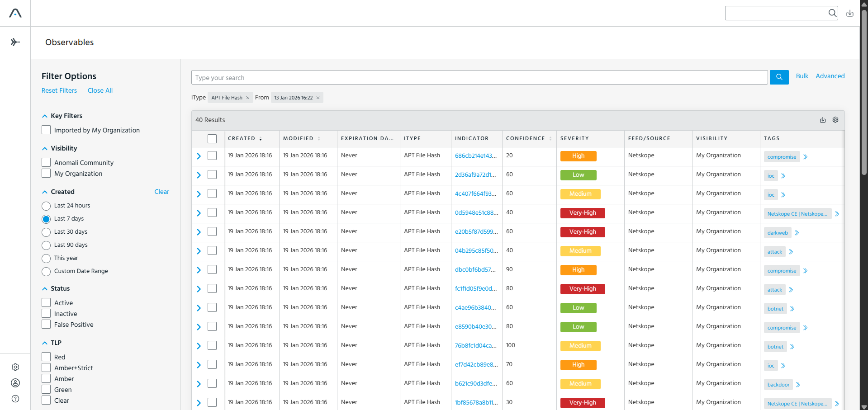
Task: Click the Anomali logo icon
Action: point(15,13)
